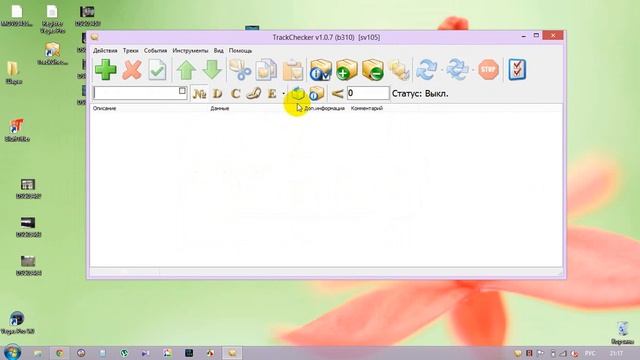640x360 pixels.
Task: Click the numeric field showing 0
Action: (368, 93)
